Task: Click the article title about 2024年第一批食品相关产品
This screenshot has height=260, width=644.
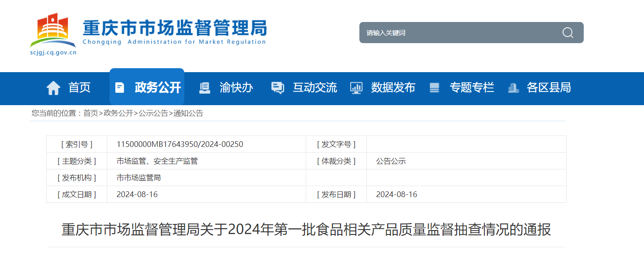Action: (306, 230)
